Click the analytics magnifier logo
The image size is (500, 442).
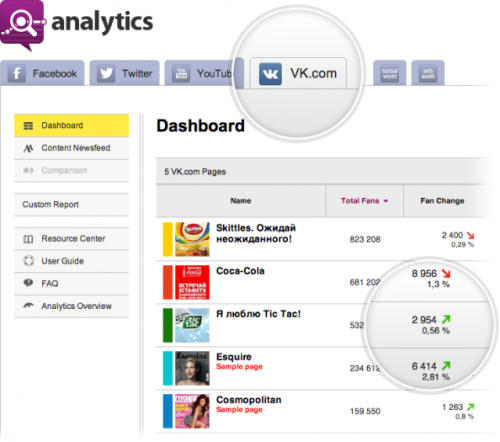click(x=23, y=25)
